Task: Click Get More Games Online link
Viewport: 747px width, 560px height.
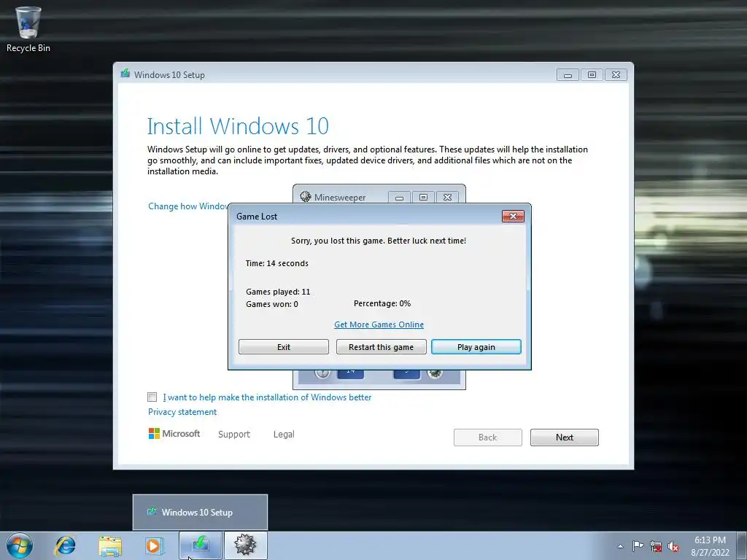Action: click(379, 324)
